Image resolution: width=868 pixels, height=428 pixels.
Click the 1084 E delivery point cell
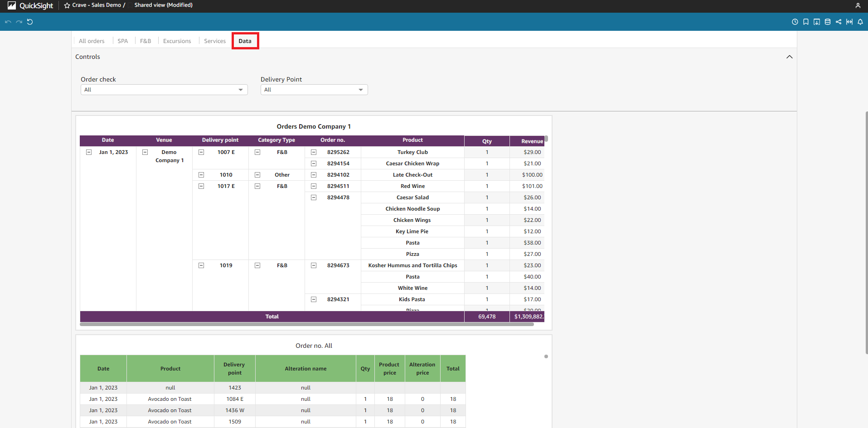pyautogui.click(x=235, y=399)
